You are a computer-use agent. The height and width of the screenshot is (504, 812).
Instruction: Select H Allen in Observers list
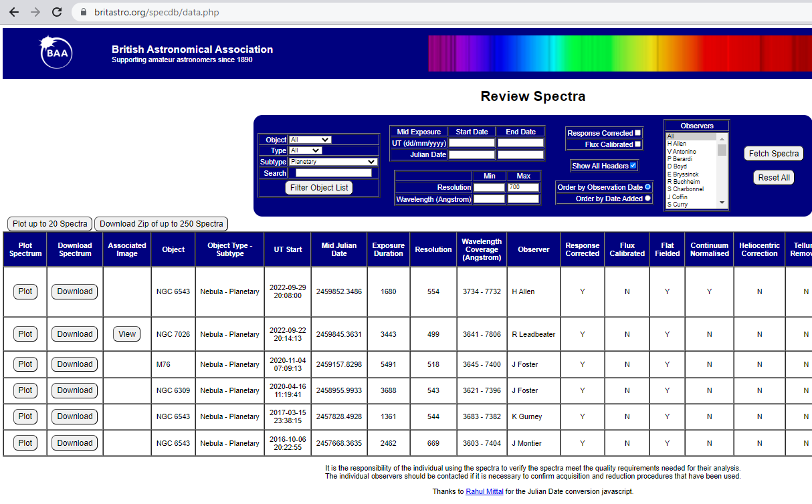677,144
